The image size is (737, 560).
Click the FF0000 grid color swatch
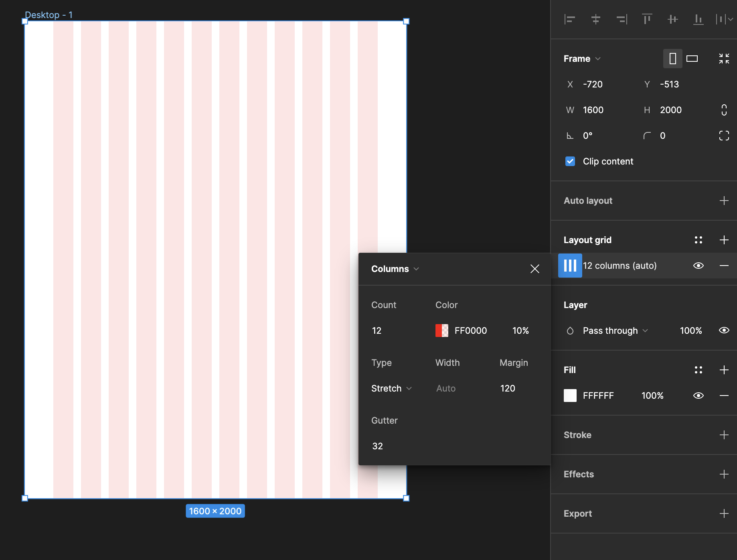coord(442,331)
